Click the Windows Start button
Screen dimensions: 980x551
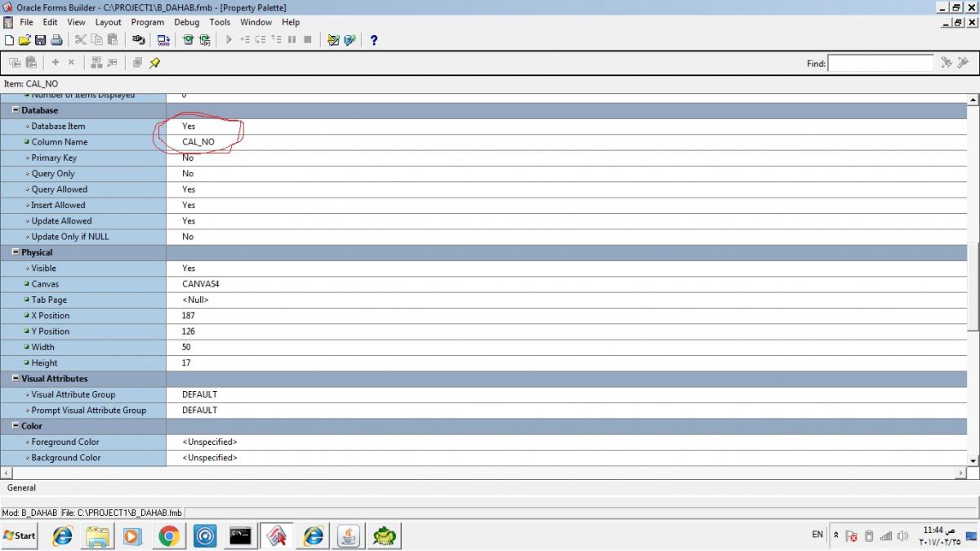pyautogui.click(x=20, y=535)
